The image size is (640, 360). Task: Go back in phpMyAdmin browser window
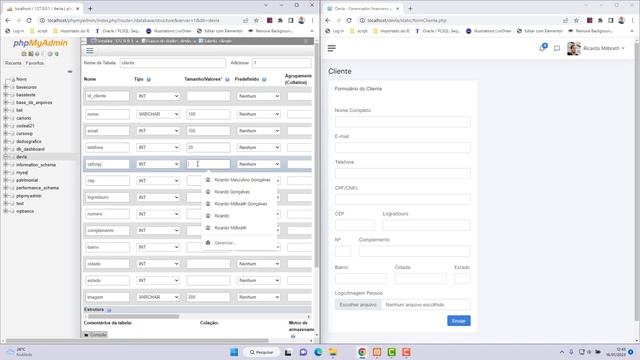coord(8,20)
